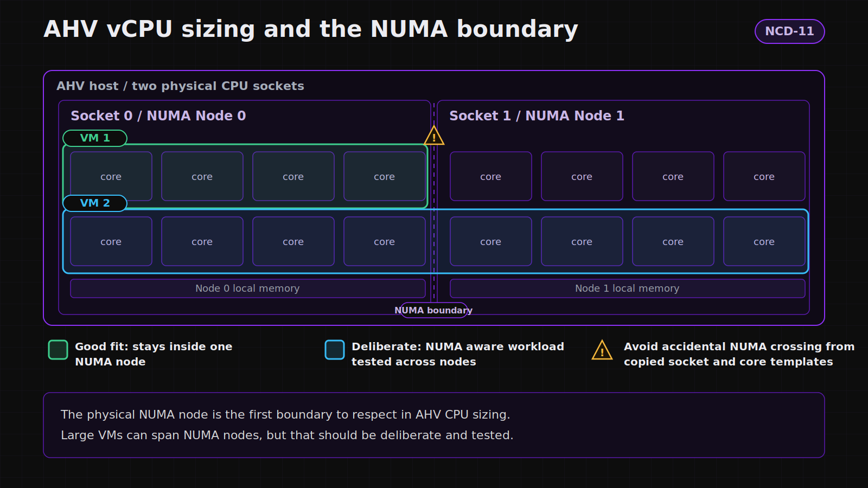Click the slide title AHV vCPU sizing
The width and height of the screenshot is (868, 488).
311,29
